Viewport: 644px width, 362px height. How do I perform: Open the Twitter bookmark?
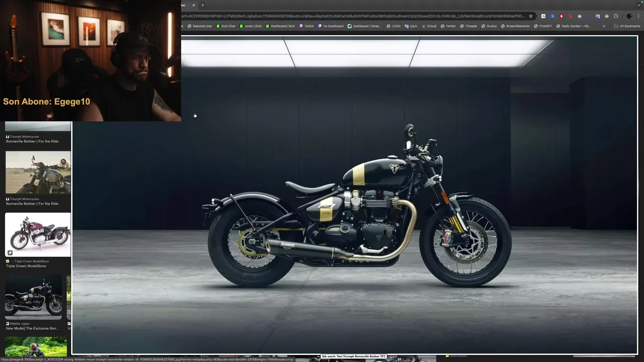(x=448, y=26)
